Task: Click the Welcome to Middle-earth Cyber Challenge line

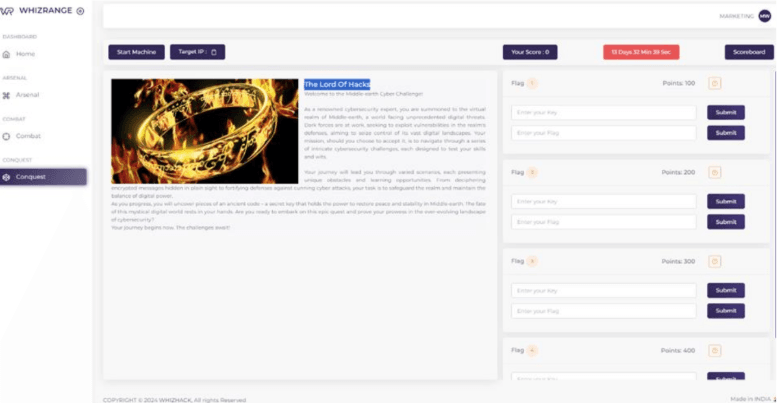Action: tap(364, 93)
